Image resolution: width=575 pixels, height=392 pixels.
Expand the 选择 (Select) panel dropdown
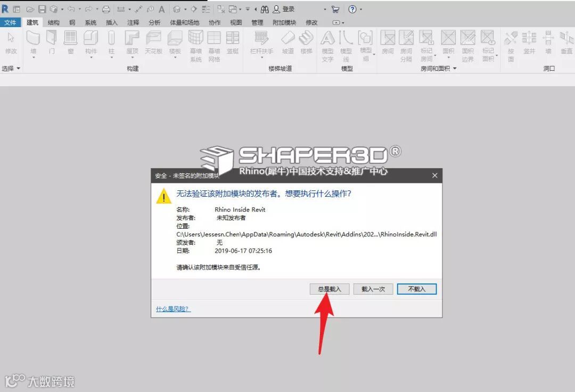18,69
